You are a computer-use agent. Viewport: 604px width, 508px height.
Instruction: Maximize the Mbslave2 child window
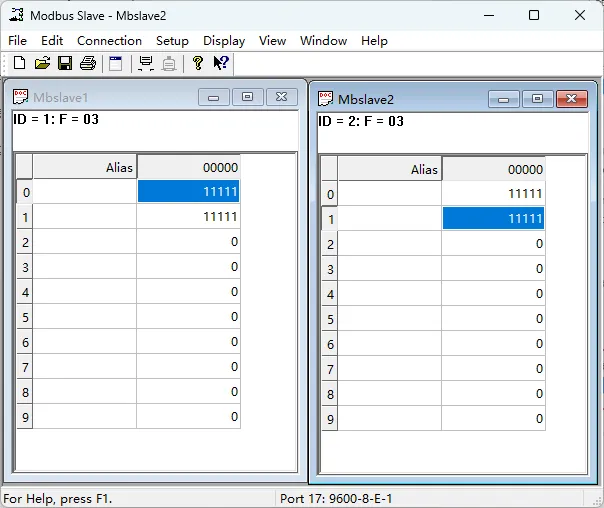(537, 99)
